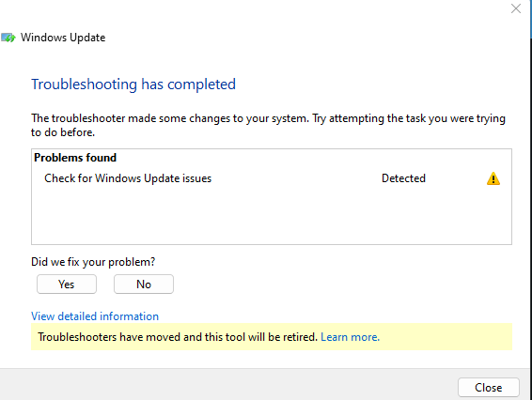Screen dimensions: 532x400
Task: Open View detailed information link
Action: [x=95, y=316]
